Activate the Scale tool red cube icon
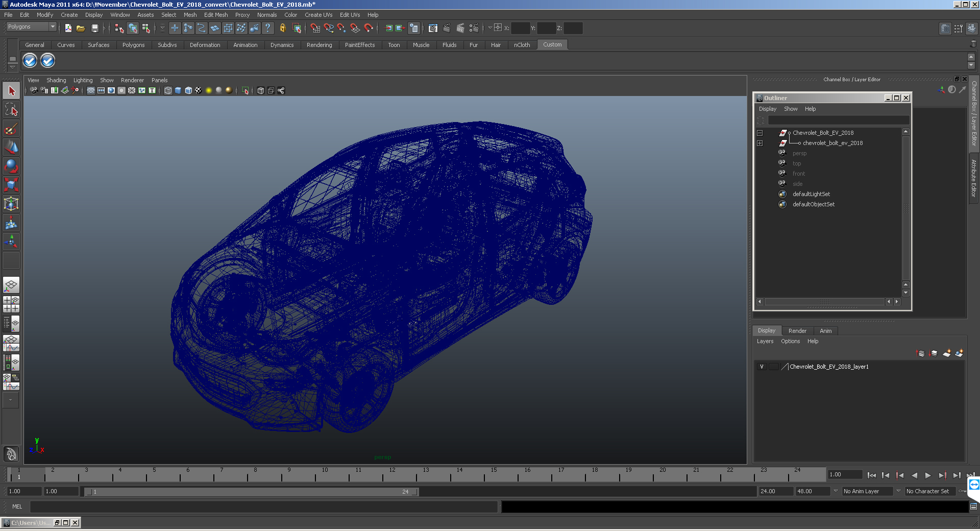The image size is (980, 531). click(11, 184)
